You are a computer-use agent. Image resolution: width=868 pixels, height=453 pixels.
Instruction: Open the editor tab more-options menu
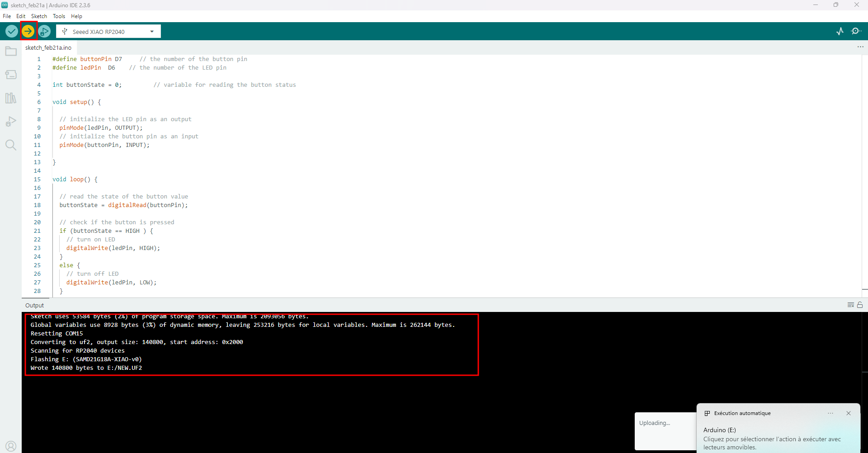[x=860, y=47]
